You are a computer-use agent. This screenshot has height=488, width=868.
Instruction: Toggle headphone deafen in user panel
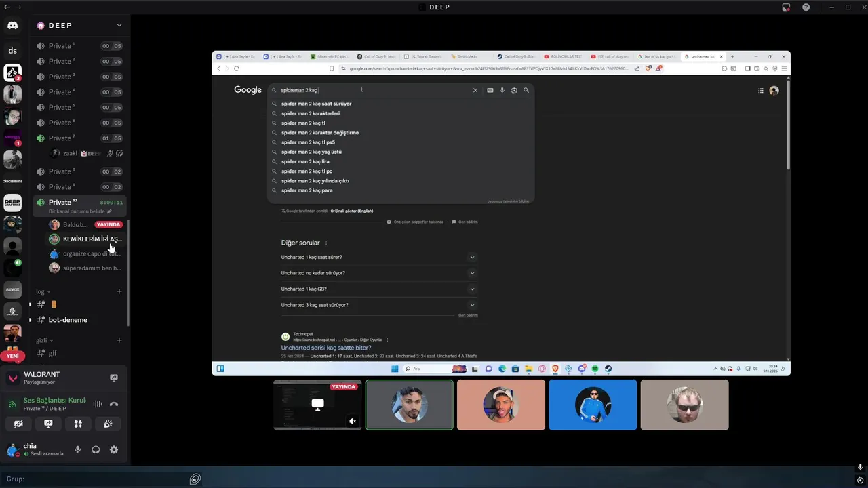(96, 449)
